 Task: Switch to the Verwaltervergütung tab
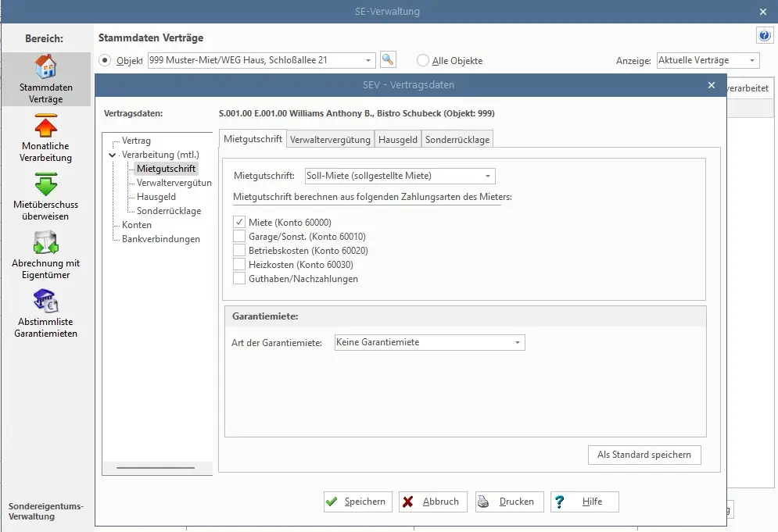tap(331, 140)
